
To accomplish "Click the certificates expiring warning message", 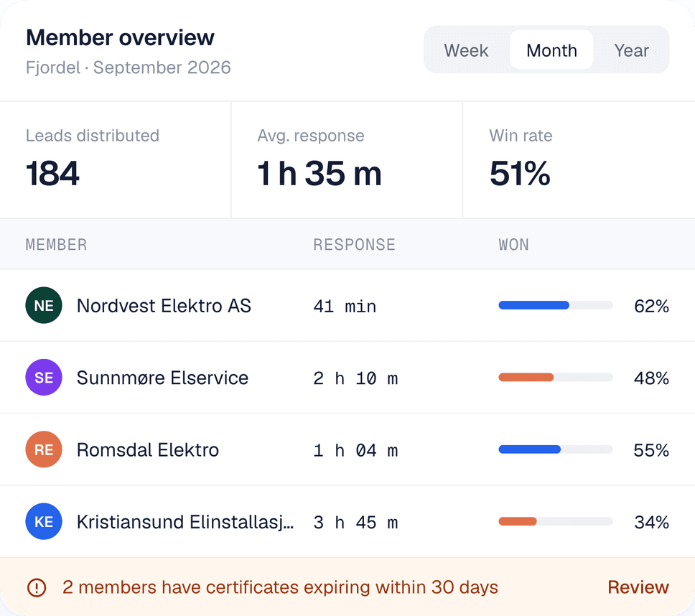I will [x=280, y=587].
